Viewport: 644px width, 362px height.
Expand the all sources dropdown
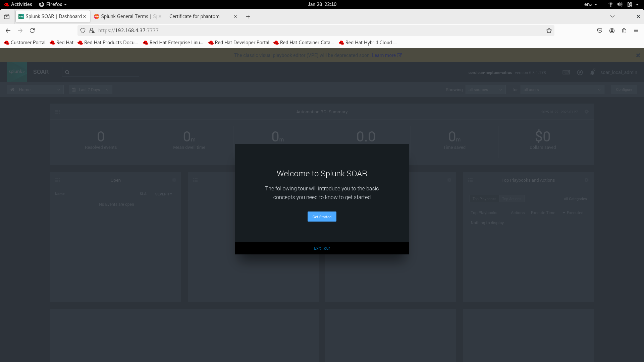(485, 89)
